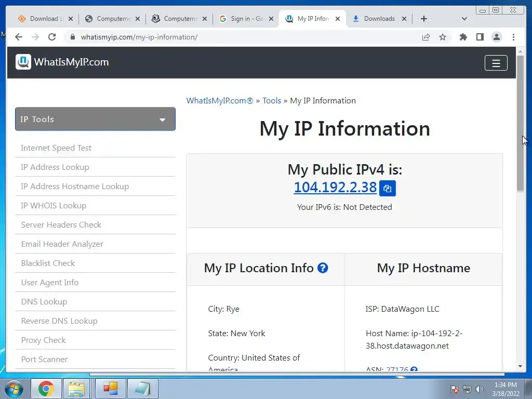Open a new browser tab

[x=424, y=19]
